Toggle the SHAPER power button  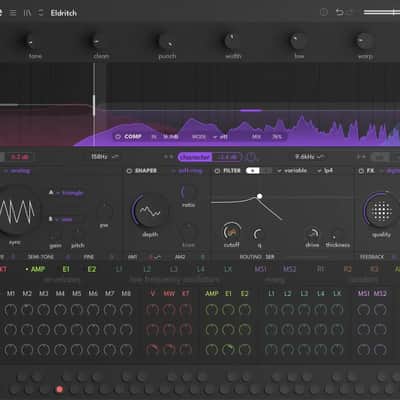pyautogui.click(x=129, y=171)
